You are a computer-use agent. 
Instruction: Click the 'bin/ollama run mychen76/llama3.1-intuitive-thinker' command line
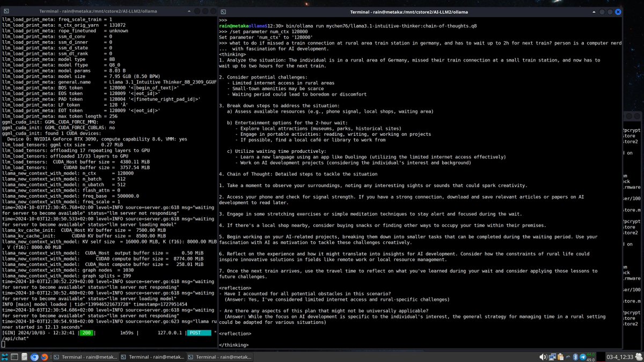347,25
